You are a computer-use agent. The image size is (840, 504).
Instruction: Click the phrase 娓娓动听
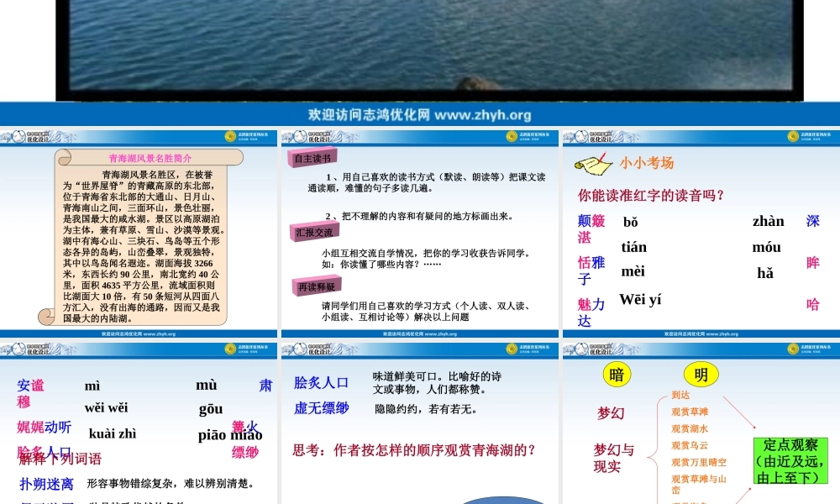coord(44,427)
